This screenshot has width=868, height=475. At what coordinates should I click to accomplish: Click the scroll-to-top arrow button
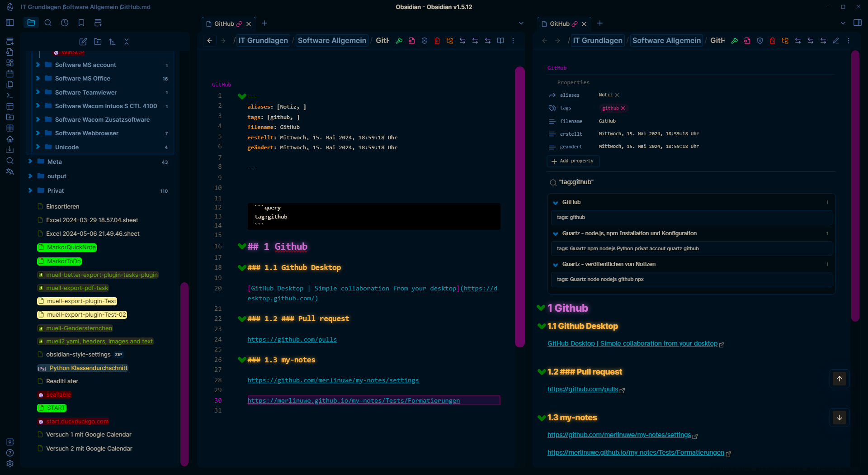(840, 379)
